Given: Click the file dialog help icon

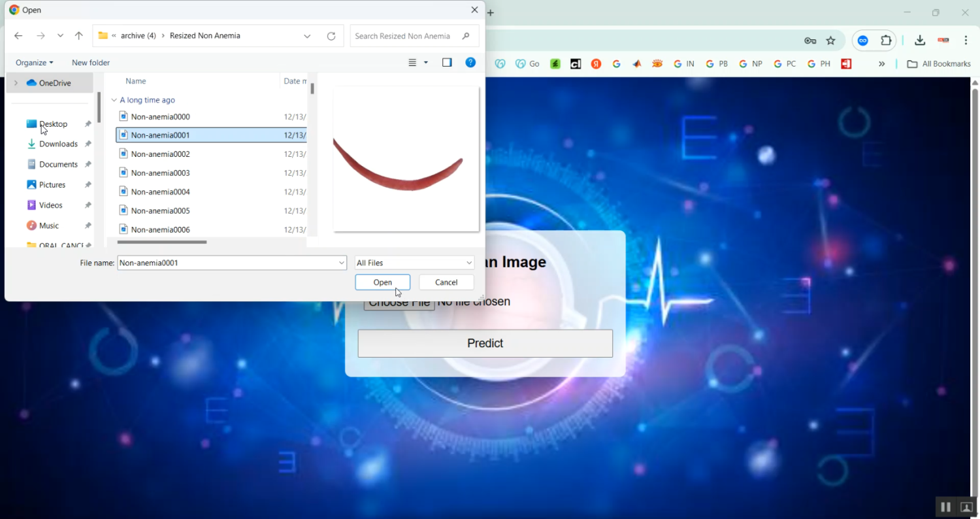Looking at the screenshot, I should point(470,63).
